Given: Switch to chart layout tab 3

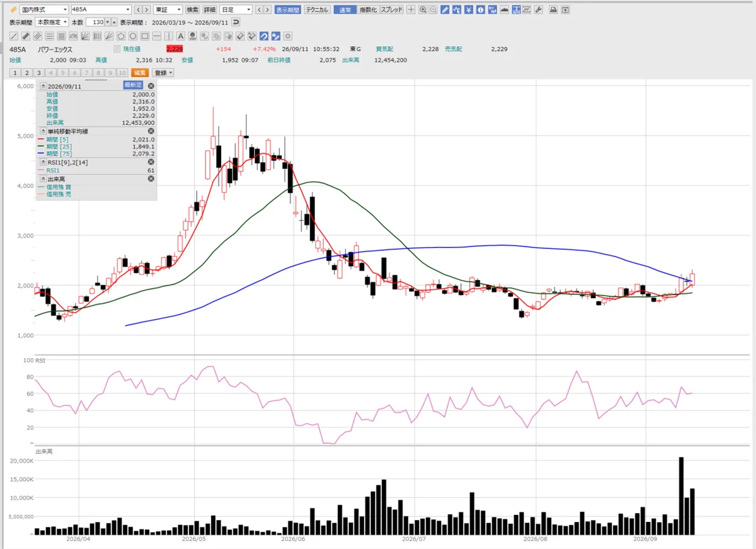Looking at the screenshot, I should (x=39, y=73).
